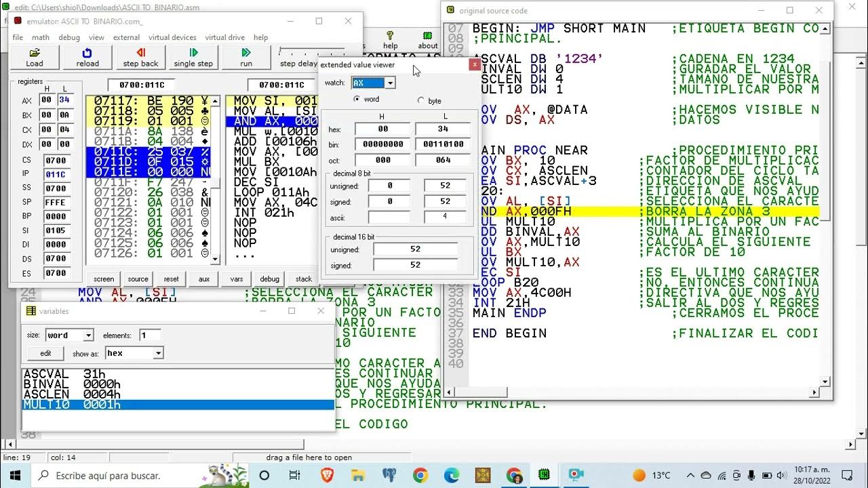The width and height of the screenshot is (868, 488).
Task: Click the vars button in emulator
Action: (x=237, y=279)
